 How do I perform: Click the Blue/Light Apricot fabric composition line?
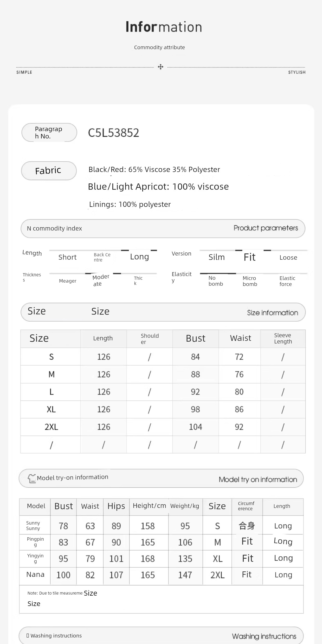[x=158, y=187]
